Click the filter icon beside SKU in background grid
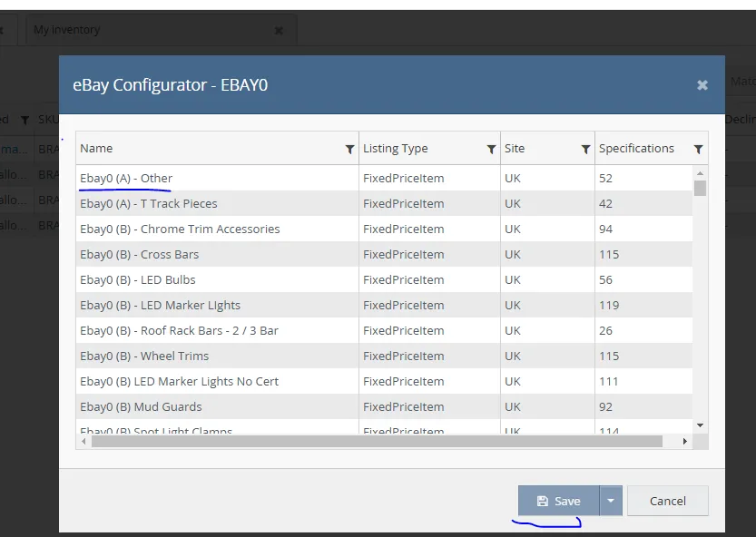This screenshot has width=756, height=537. (25, 120)
